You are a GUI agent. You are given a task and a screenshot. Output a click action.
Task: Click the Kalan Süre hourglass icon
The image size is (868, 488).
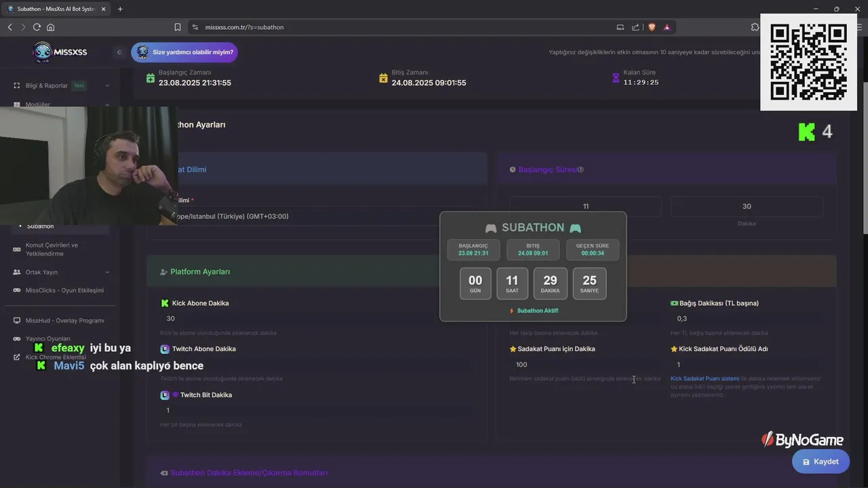[x=616, y=78]
